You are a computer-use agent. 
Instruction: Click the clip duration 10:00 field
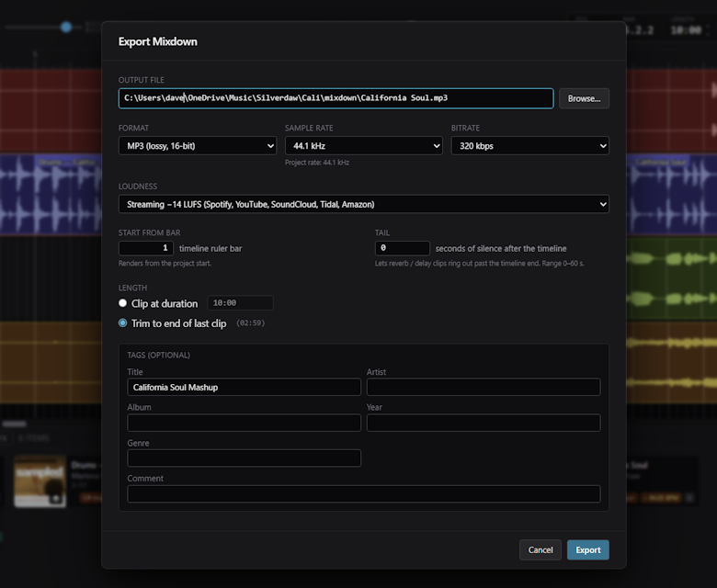[x=240, y=303]
